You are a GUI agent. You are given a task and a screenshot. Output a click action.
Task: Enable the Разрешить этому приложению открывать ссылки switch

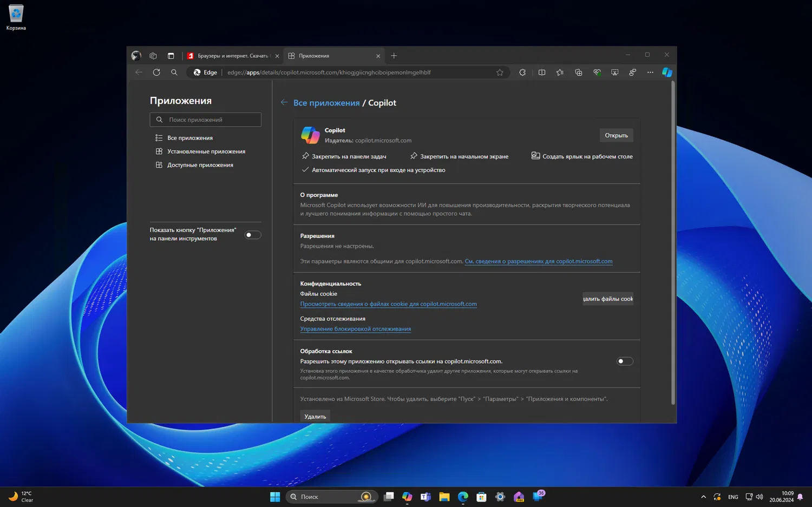click(x=625, y=361)
